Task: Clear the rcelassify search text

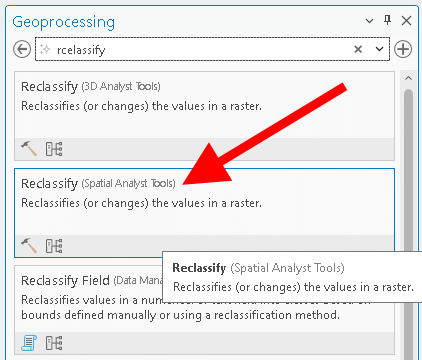Action: pos(358,49)
